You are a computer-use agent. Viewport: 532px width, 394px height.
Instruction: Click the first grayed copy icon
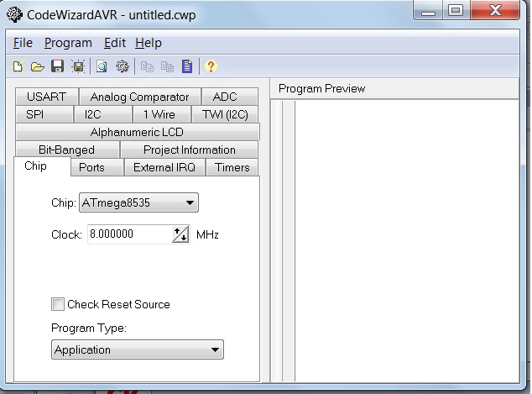(x=147, y=66)
